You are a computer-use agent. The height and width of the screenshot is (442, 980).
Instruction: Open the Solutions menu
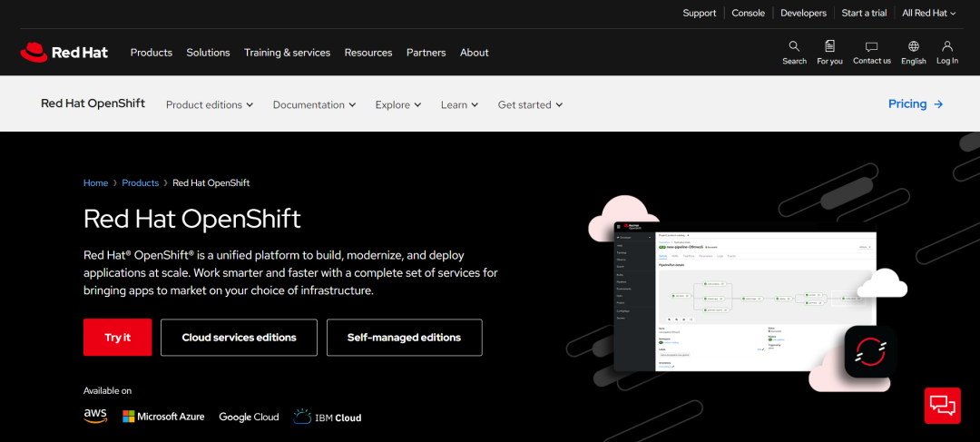coord(208,53)
